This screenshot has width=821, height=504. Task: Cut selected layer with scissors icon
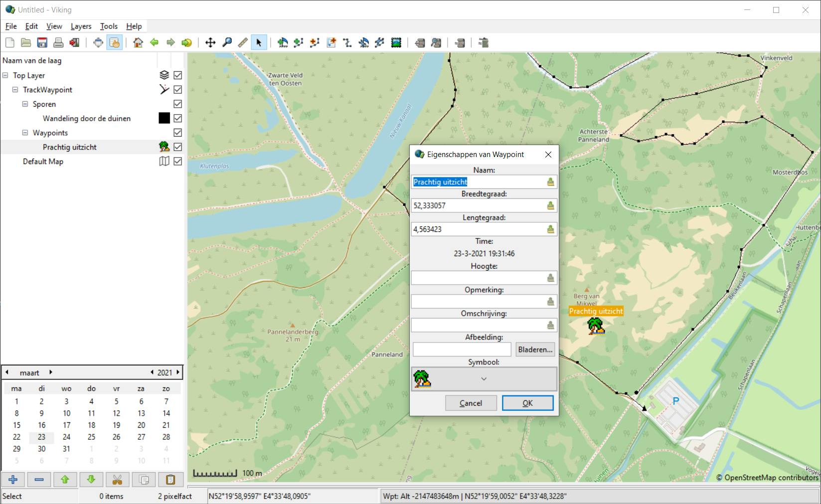tap(117, 480)
